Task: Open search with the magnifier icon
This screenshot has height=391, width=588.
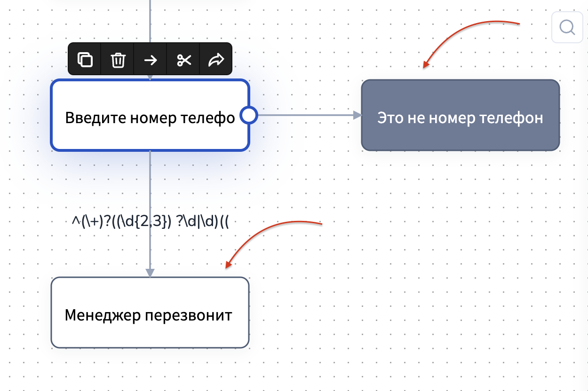Action: pyautogui.click(x=567, y=28)
